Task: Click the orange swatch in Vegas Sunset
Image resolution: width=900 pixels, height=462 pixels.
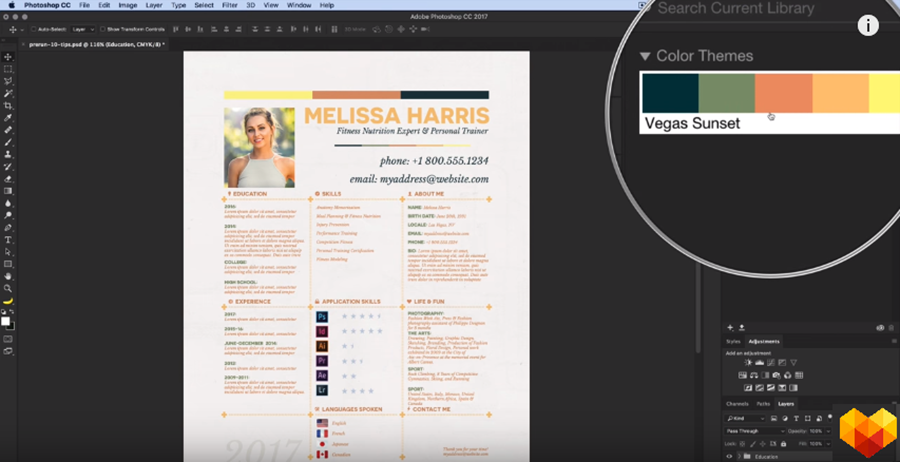Action: [x=783, y=93]
